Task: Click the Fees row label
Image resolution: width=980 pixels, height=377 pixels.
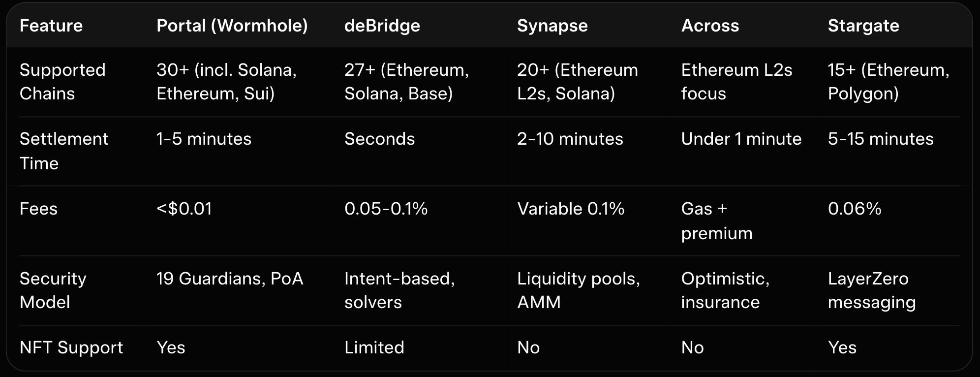Action: (38, 209)
